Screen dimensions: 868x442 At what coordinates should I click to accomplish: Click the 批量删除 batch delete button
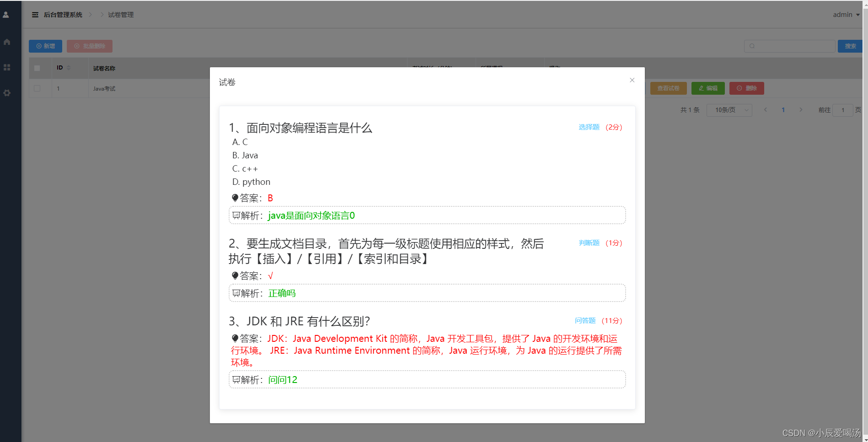pos(90,46)
